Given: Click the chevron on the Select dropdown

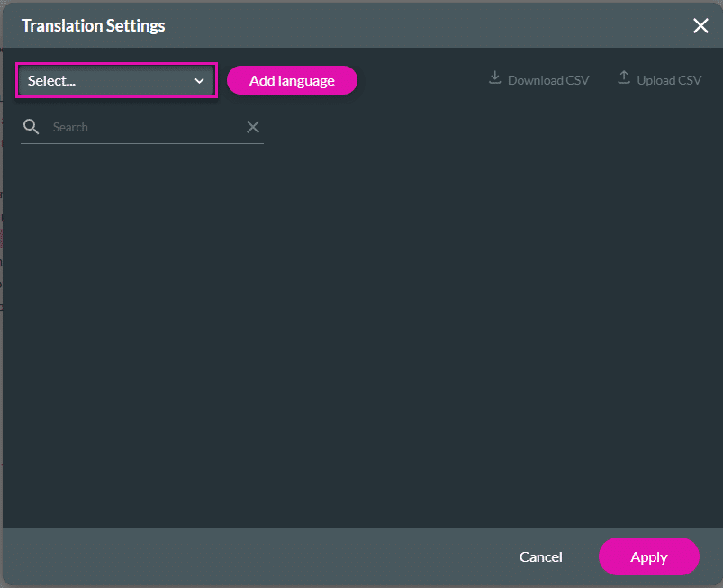Looking at the screenshot, I should point(199,80).
